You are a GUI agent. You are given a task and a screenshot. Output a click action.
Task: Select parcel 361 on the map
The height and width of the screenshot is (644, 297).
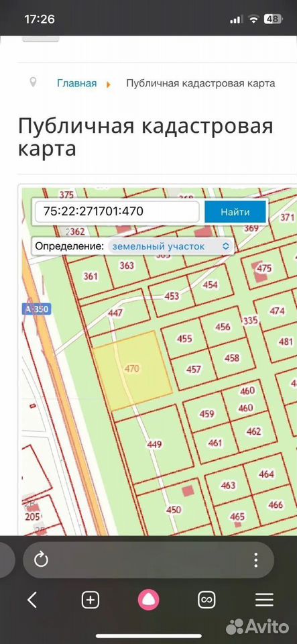91,276
